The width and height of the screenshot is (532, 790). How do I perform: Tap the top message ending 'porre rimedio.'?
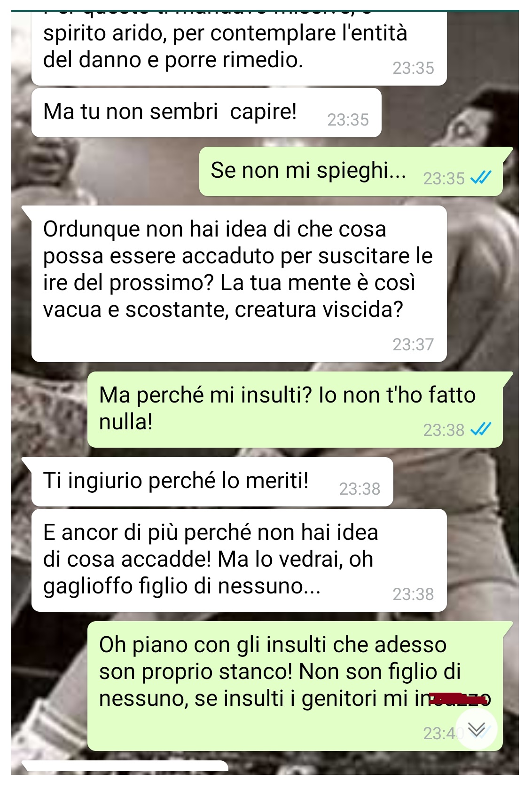click(x=239, y=48)
